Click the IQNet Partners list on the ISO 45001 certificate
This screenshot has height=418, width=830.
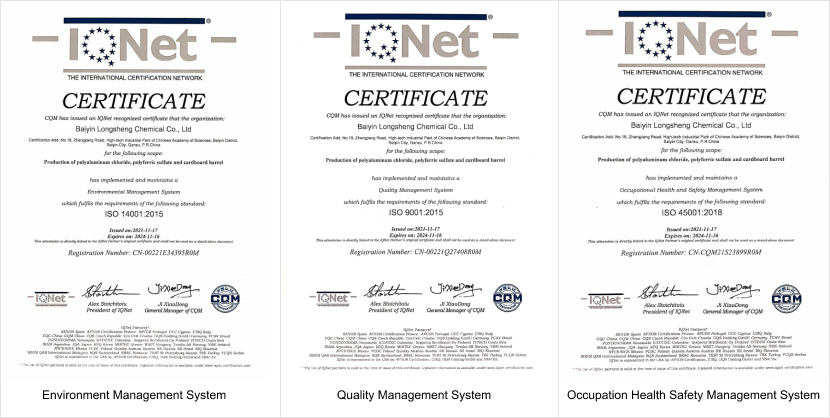692,346
